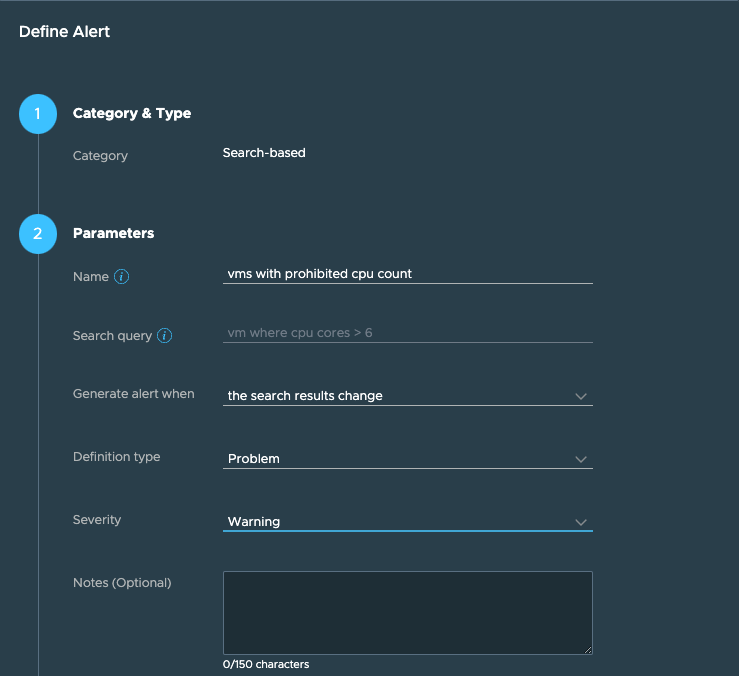Open the 'the search results change' dropdown
This screenshot has height=676, width=739.
coord(408,396)
